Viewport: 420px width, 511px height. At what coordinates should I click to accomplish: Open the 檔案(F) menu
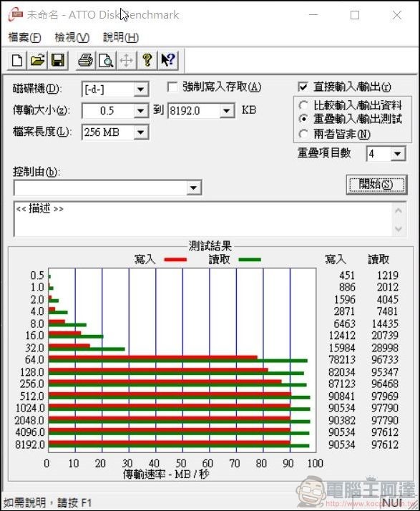tap(24, 37)
